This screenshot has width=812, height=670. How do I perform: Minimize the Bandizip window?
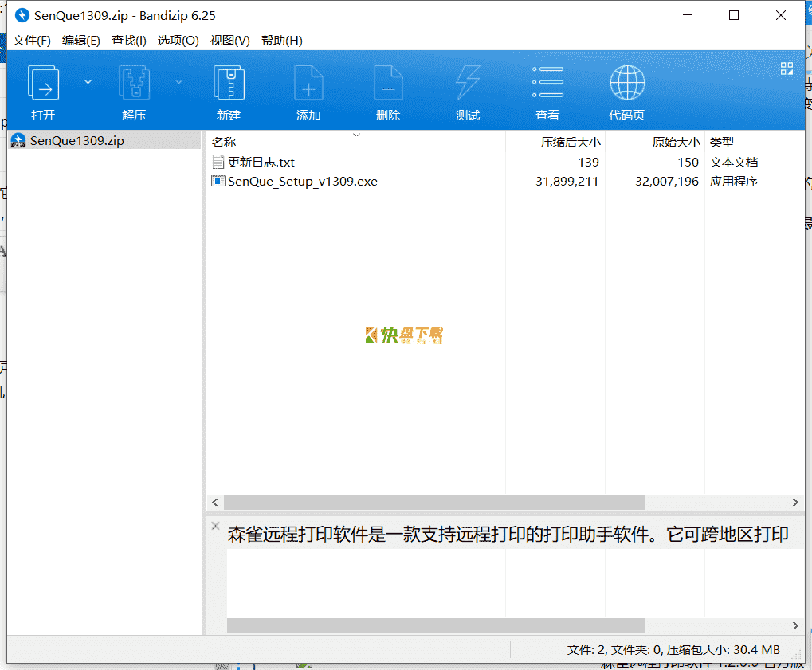688,15
